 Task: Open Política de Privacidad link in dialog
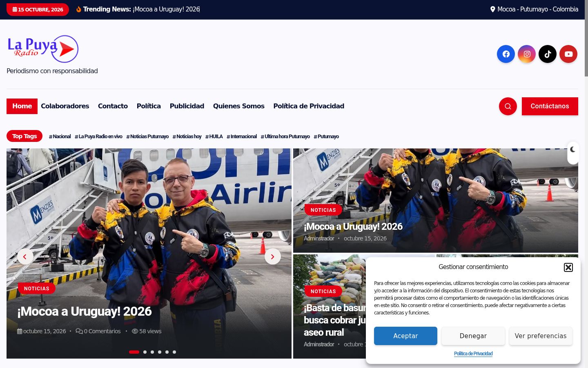point(473,354)
